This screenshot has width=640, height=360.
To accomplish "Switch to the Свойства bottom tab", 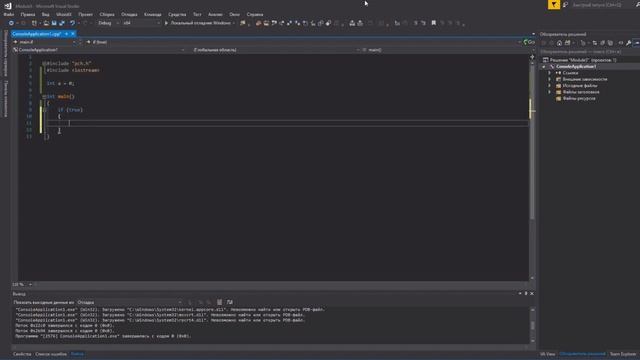I will pos(22,354).
